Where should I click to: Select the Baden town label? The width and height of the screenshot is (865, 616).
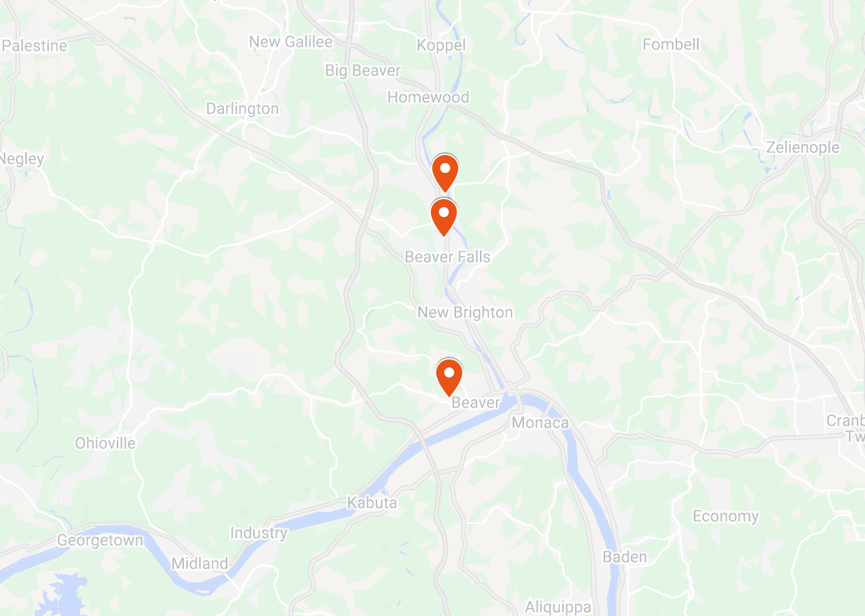pyautogui.click(x=624, y=557)
